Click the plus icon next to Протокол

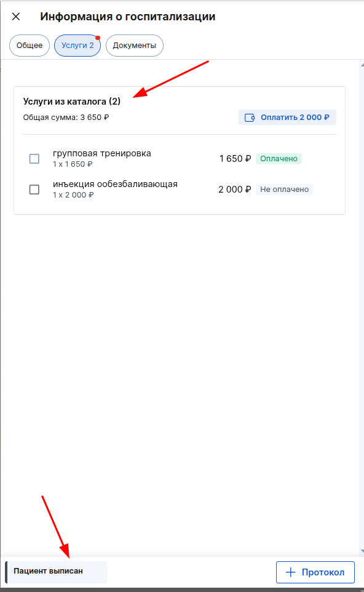(289, 572)
